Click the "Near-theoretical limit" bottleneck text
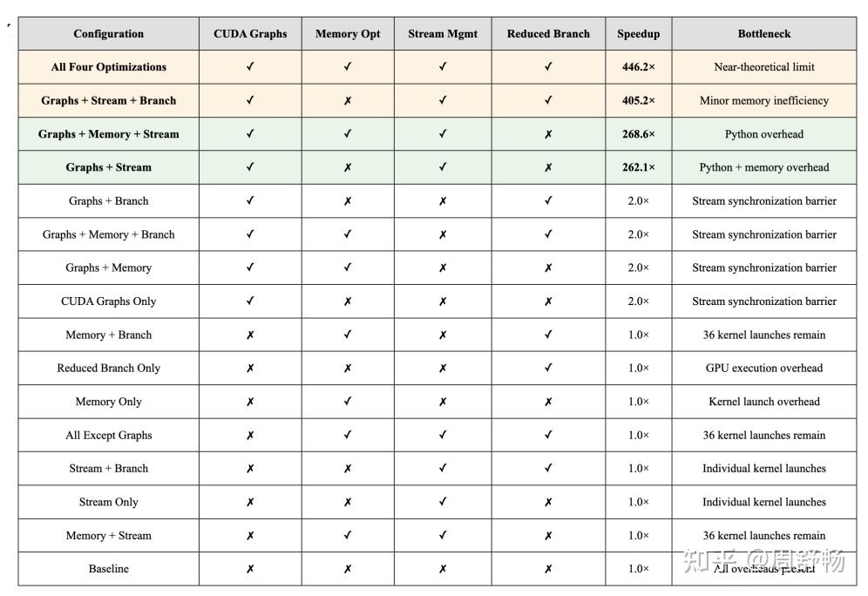The width and height of the screenshot is (868, 596). coord(764,67)
